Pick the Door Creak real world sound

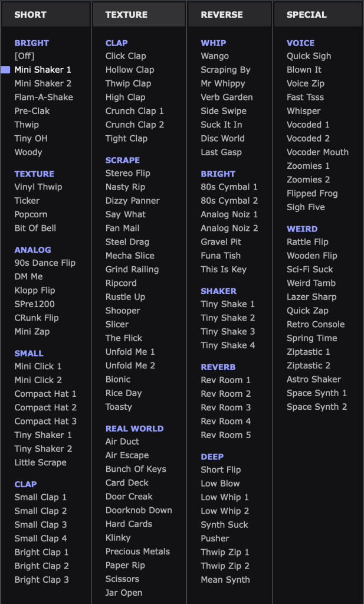click(129, 497)
